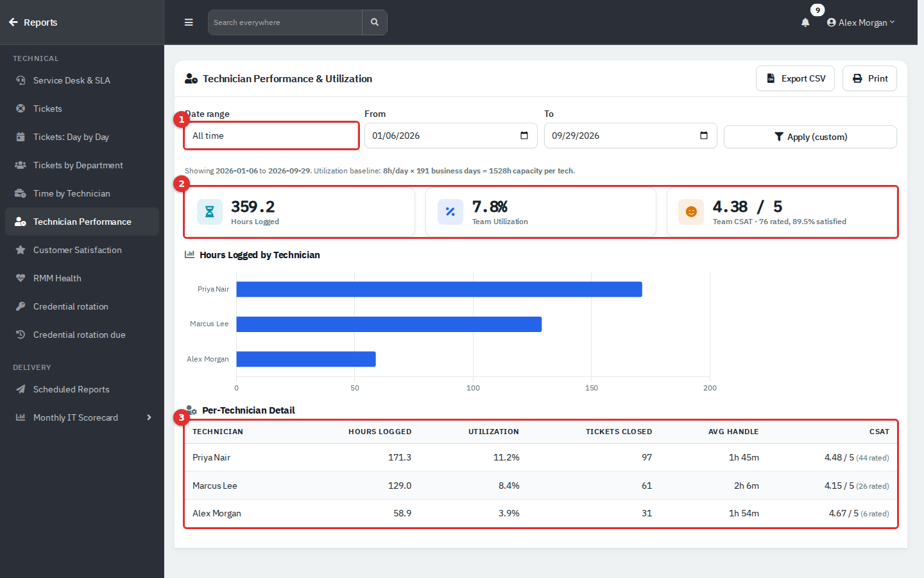Click the Print button
This screenshot has height=578, width=924.
click(869, 78)
